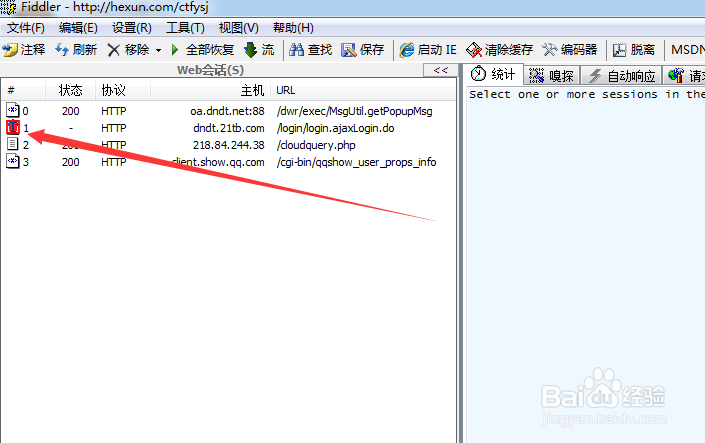This screenshot has height=443, width=705.
Task: Click the 保存 save icon
Action: (348, 49)
